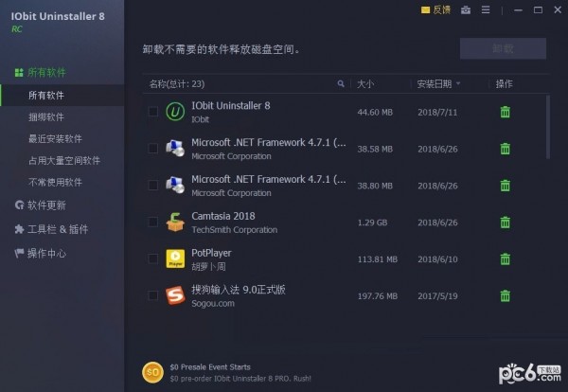Uninstall Camtasia 2018 via trash icon

coord(505,223)
